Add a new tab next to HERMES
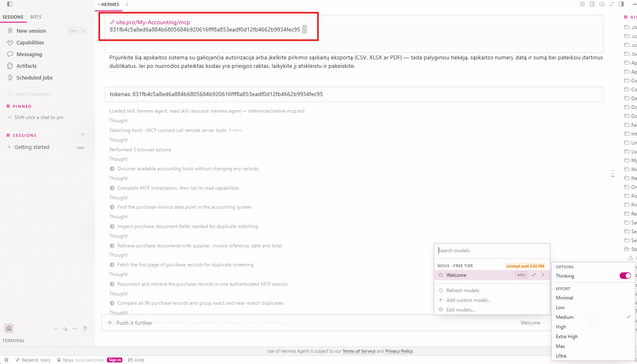Viewport: 637px width, 364px height. tap(127, 4)
